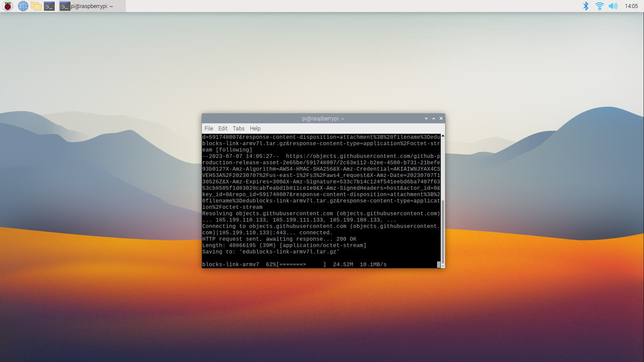Launch the web browser from the taskbar
The height and width of the screenshot is (362, 644).
[x=23, y=6]
